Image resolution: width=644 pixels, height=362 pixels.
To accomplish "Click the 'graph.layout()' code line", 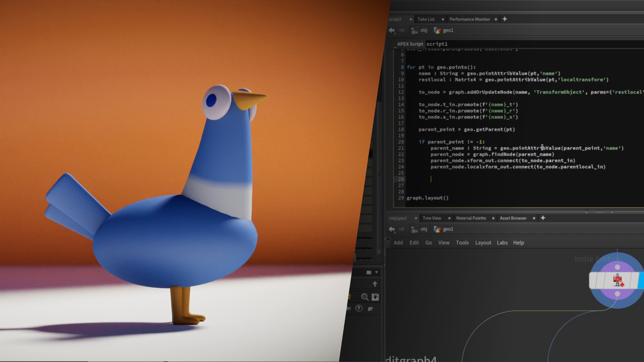I will coord(427,198).
